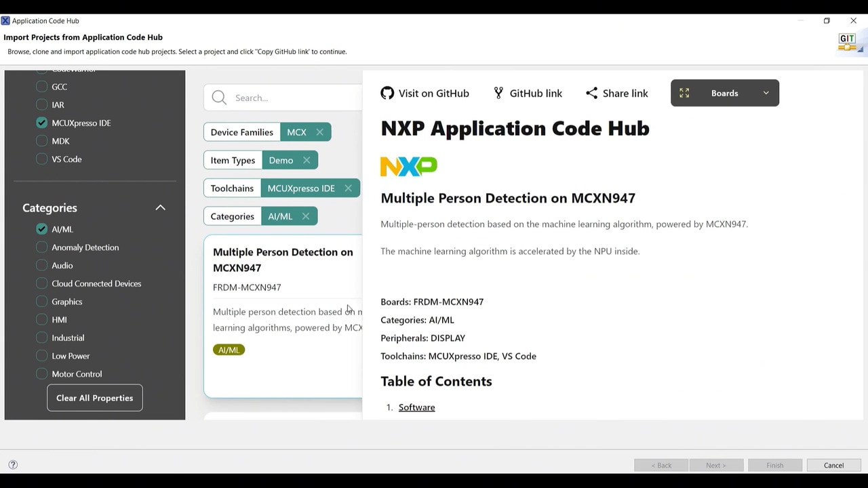Remove the MCUXpresso IDE toolchain filter
Viewport: 868px width, 488px height.
348,188
